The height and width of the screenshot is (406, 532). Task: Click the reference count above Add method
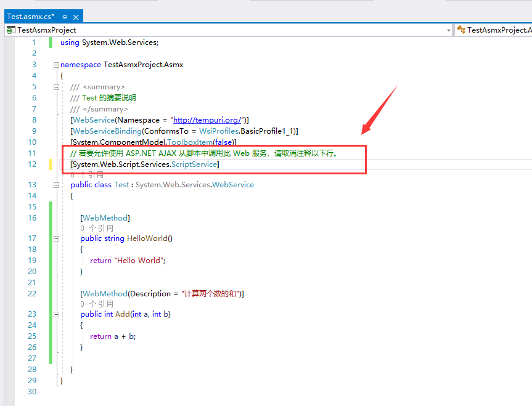pos(97,304)
